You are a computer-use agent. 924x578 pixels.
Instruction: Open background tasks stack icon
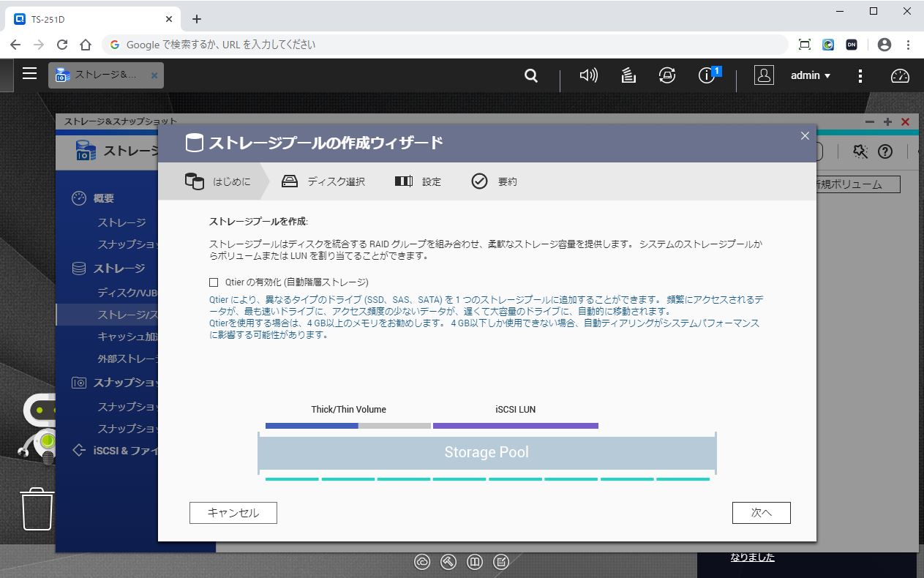(x=628, y=75)
